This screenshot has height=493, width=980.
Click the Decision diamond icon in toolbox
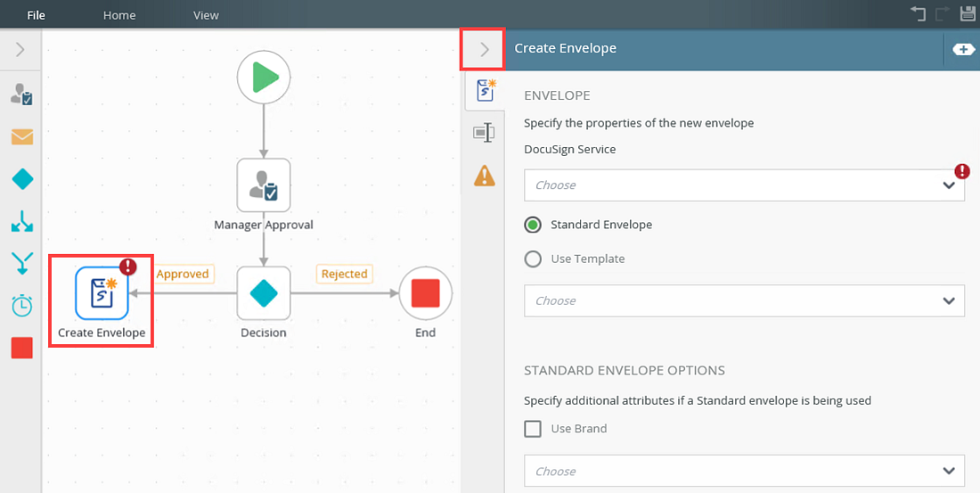coord(22,179)
